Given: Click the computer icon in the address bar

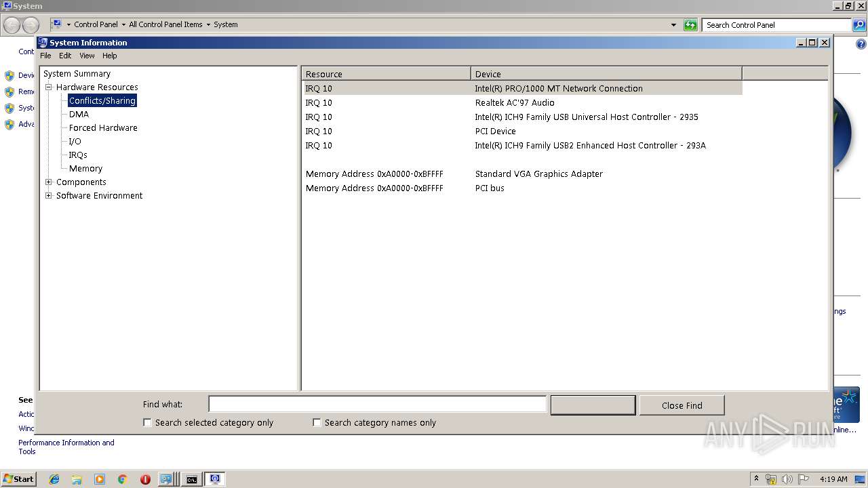Looking at the screenshot, I should [x=57, y=24].
